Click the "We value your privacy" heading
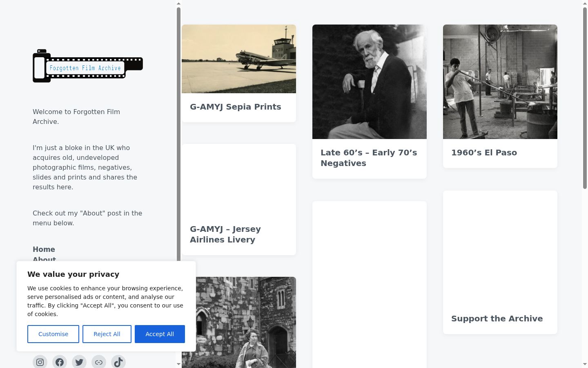 click(x=73, y=274)
